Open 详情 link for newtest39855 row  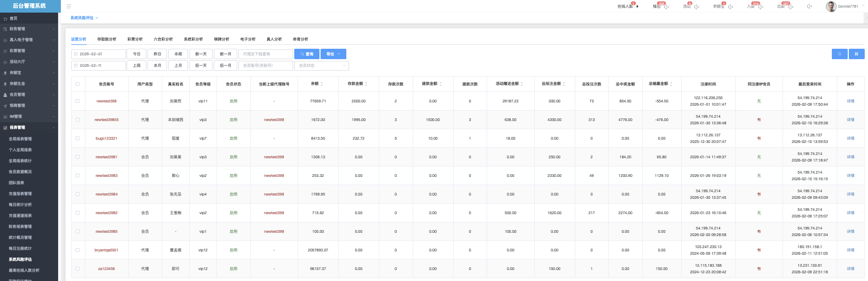pyautogui.click(x=850, y=120)
